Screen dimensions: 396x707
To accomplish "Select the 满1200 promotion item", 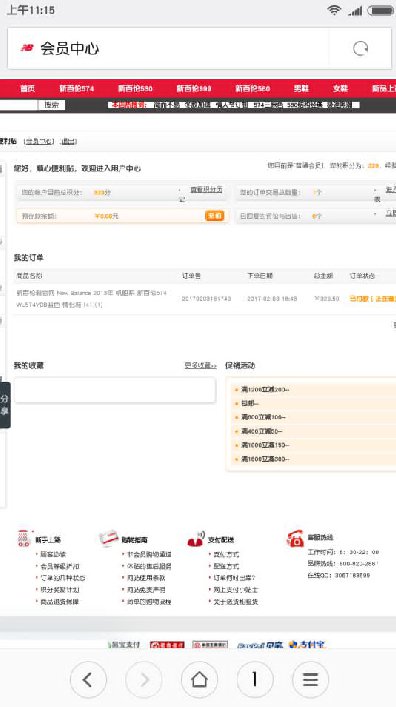I will pos(265,389).
